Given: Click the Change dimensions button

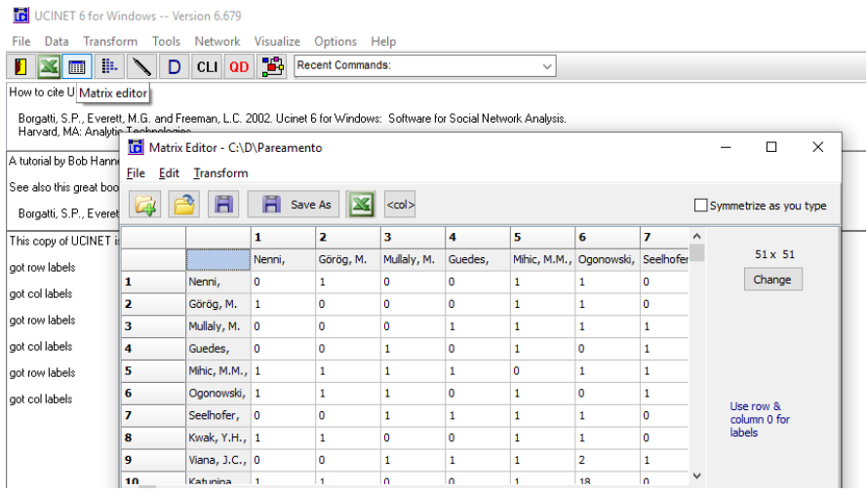Looking at the screenshot, I should pos(772,279).
